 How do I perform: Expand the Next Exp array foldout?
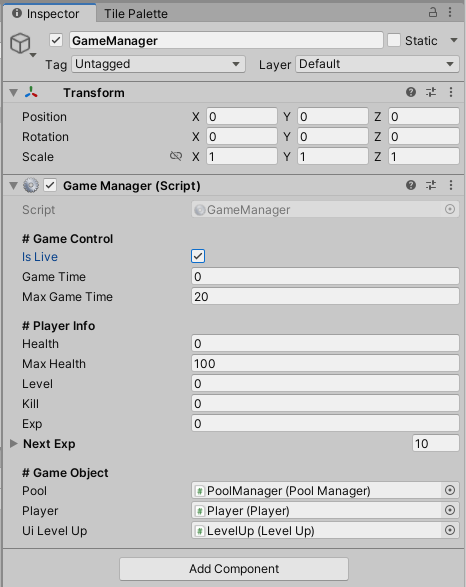13,444
